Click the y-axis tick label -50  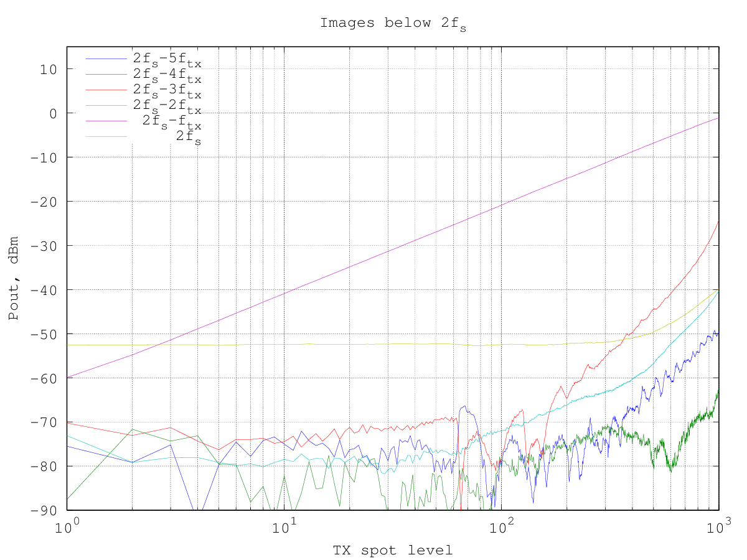tap(45, 334)
